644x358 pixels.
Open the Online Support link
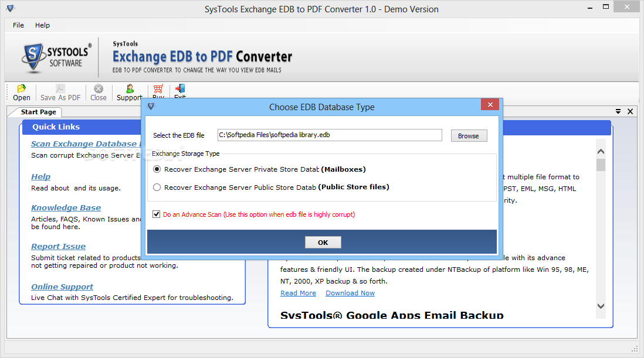(62, 287)
